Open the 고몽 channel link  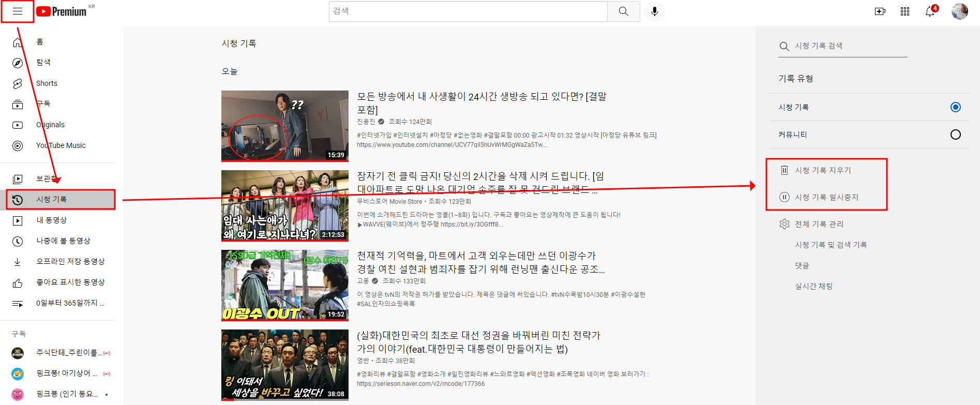pos(363,281)
